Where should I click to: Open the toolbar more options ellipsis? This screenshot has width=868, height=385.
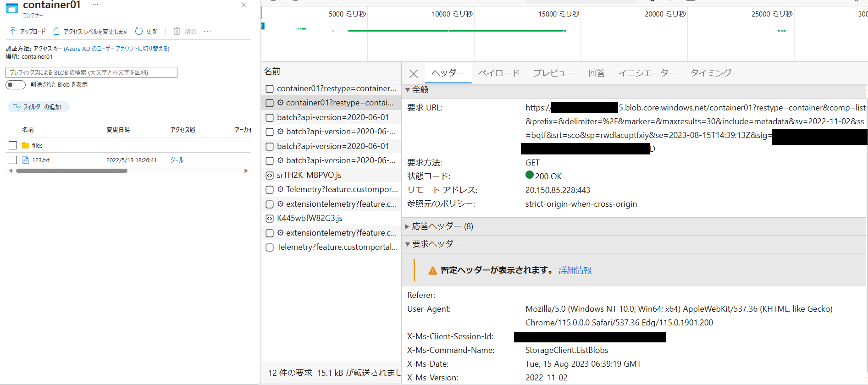(207, 31)
